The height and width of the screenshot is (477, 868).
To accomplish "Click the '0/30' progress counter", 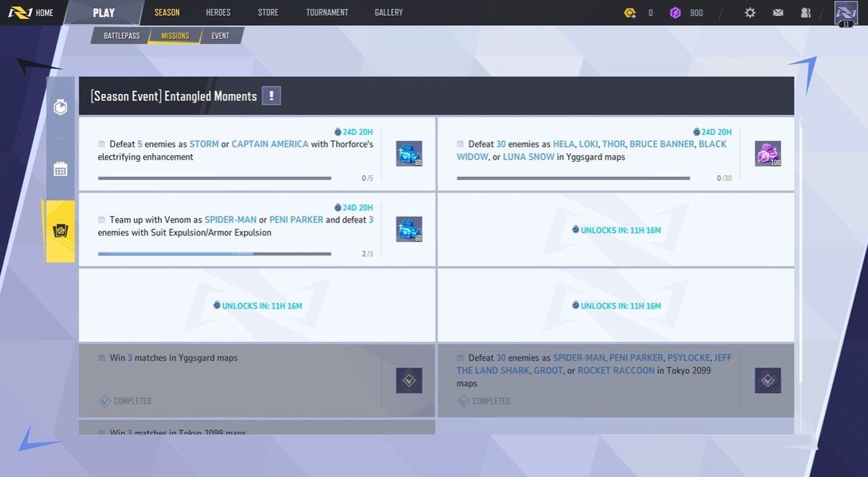I will pos(724,178).
